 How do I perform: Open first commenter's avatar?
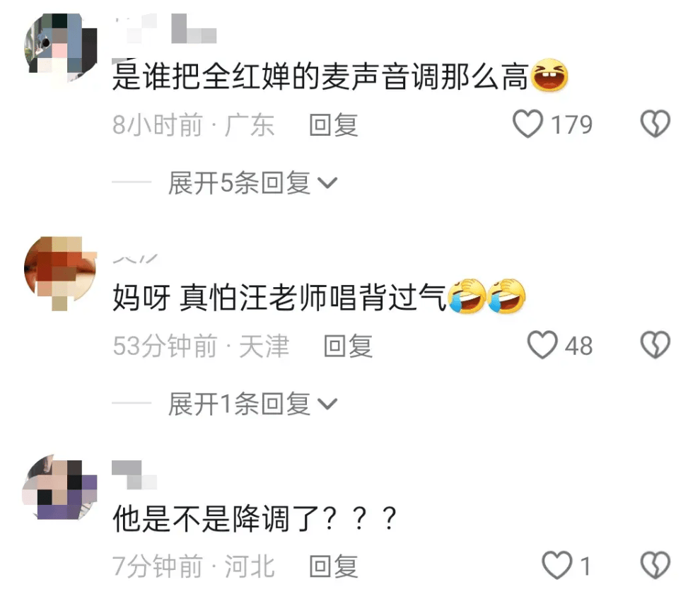pyautogui.click(x=60, y=48)
